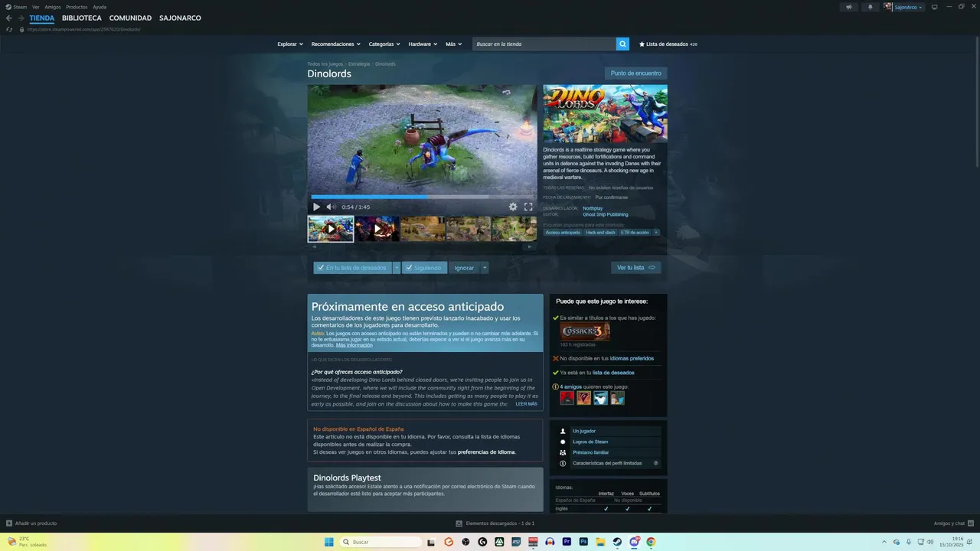This screenshot has width=980, height=551.
Task: Show more tags with the plus button
Action: (x=656, y=232)
